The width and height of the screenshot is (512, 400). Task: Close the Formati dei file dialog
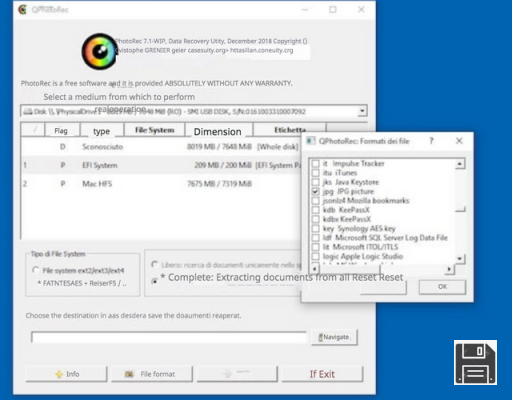[459, 141]
